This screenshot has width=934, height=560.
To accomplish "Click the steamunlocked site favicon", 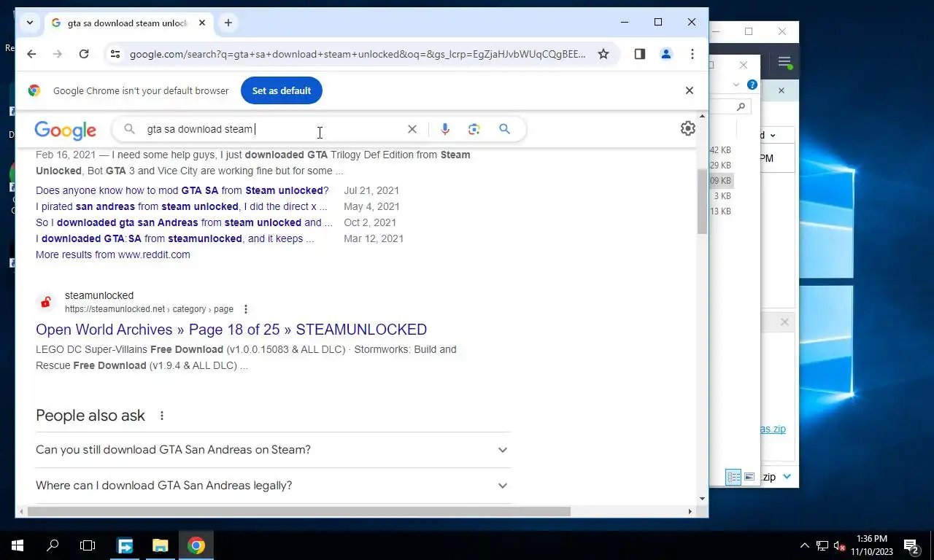I will [46, 302].
